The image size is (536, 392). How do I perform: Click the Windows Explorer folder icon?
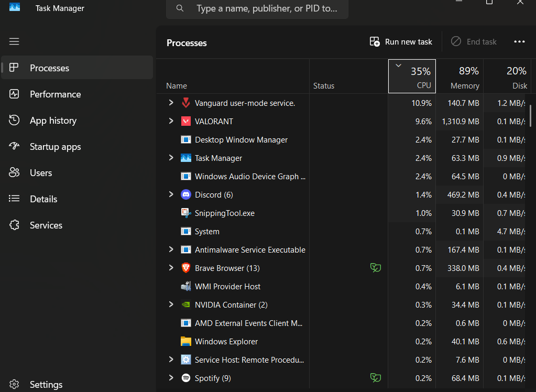click(186, 341)
